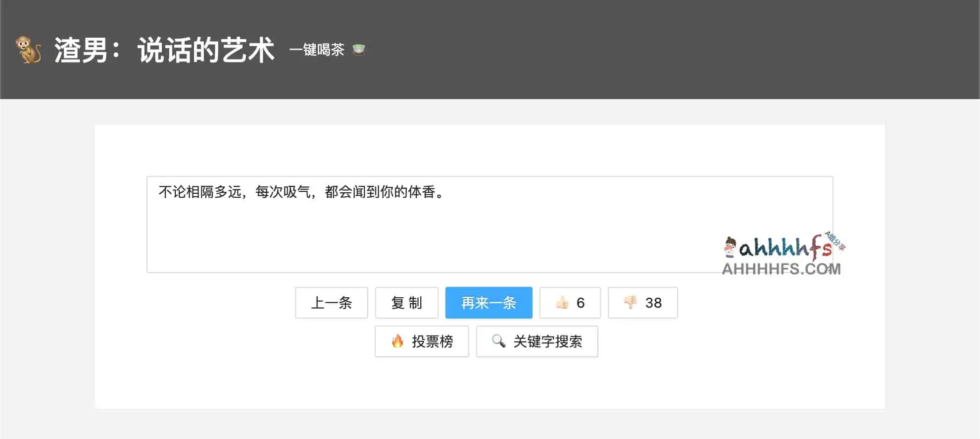Click the tea cup icon beside 一键喝茶
This screenshot has height=439, width=980.
[359, 50]
